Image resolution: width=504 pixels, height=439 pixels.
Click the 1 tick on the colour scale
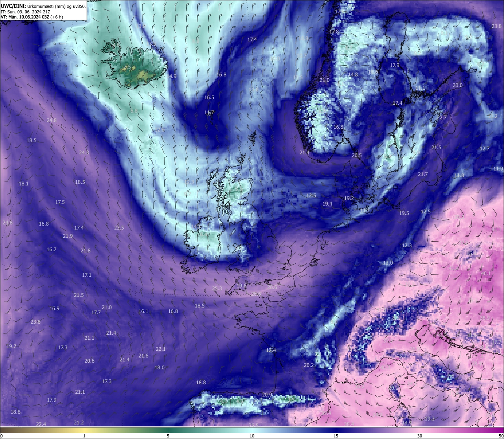click(84, 436)
